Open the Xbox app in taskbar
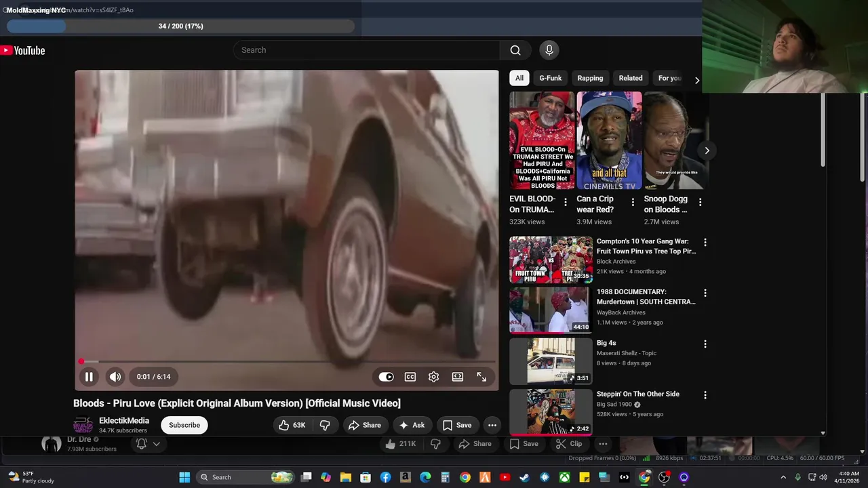The height and width of the screenshot is (488, 868). (x=564, y=477)
